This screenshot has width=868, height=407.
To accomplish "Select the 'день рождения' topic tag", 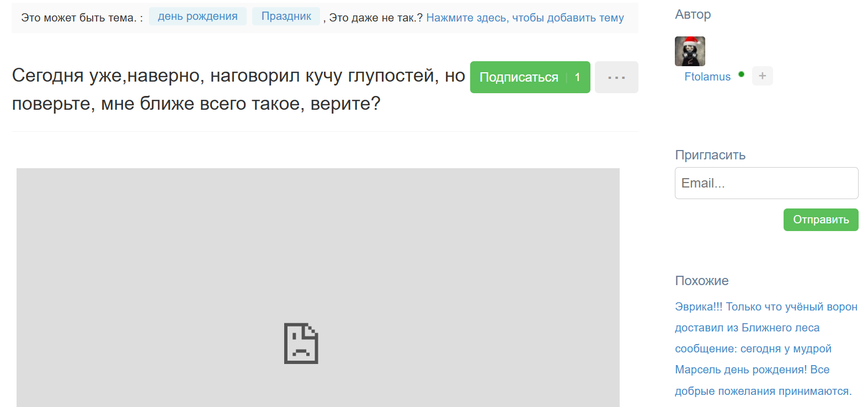I will 198,17.
